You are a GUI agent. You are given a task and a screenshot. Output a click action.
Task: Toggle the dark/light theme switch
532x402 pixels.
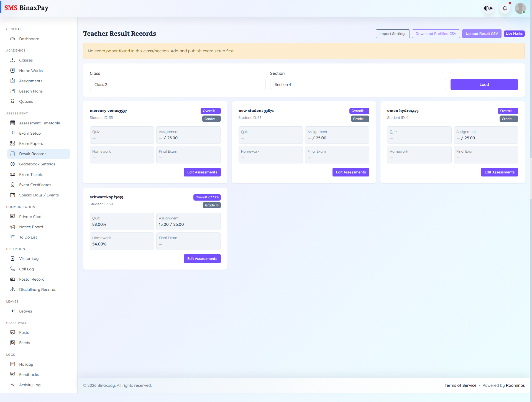pyautogui.click(x=488, y=8)
